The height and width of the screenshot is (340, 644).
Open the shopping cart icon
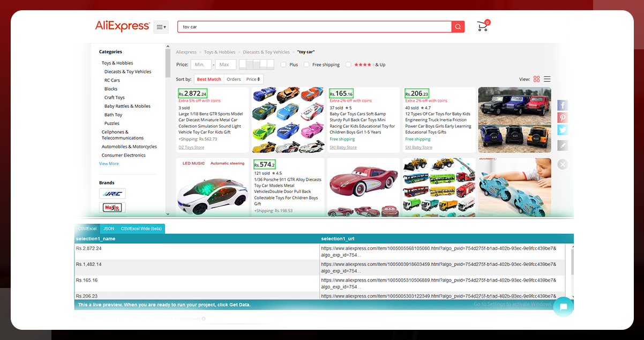483,26
